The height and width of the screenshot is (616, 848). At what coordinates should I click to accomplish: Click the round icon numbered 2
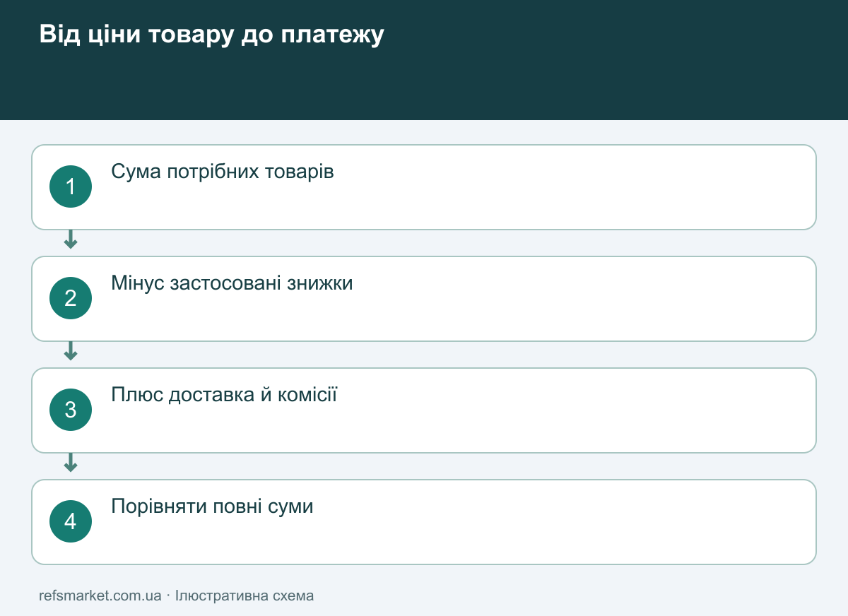[71, 298]
